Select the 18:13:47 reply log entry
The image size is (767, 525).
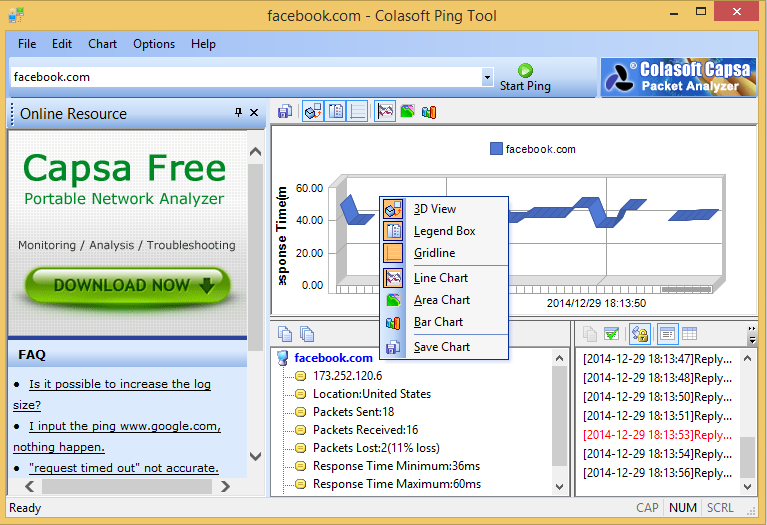pos(657,359)
